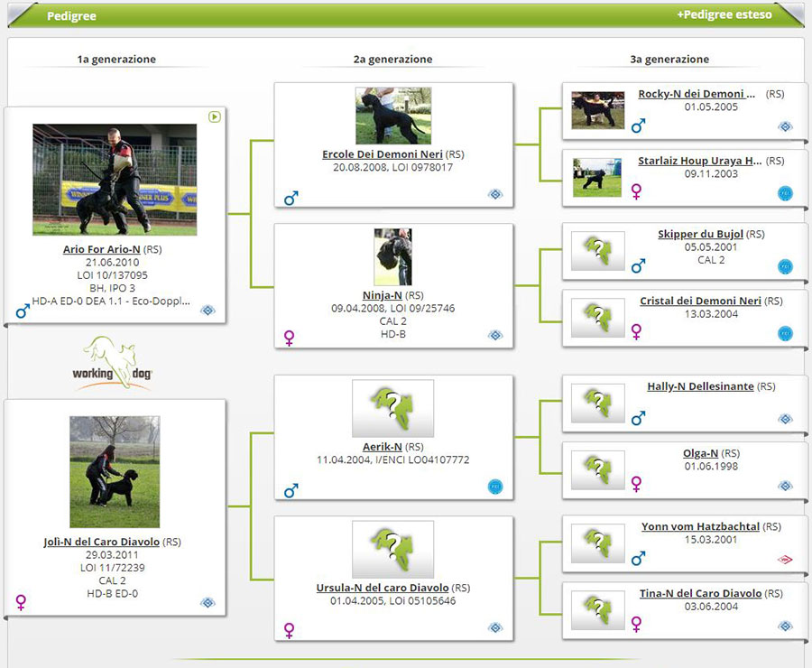Click the male symbol on Ario For Ario-N card
The height and width of the screenshot is (668, 812).
23,311
